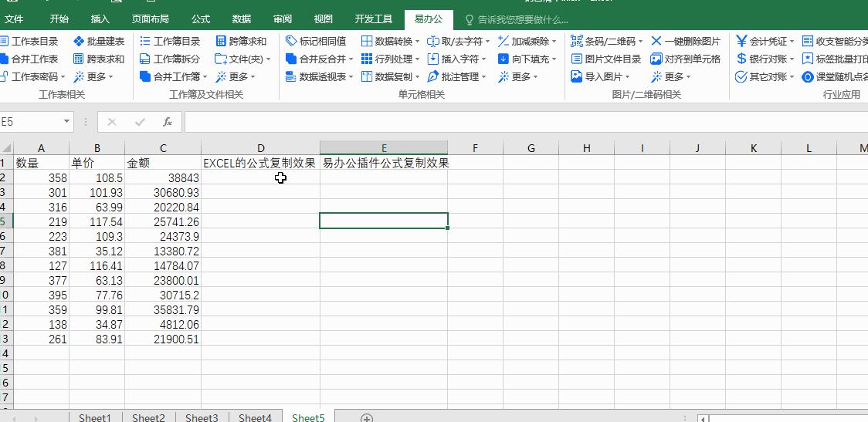Screen dimensions: 868x422
Task: Click header cell EXCEL的公式复制效果
Action: [261, 163]
